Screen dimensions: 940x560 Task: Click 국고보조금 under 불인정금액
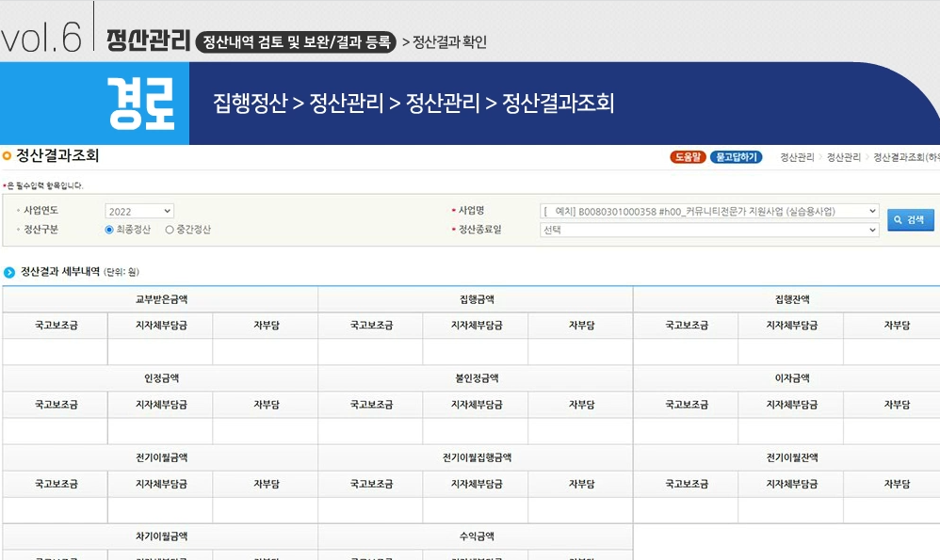(x=371, y=405)
